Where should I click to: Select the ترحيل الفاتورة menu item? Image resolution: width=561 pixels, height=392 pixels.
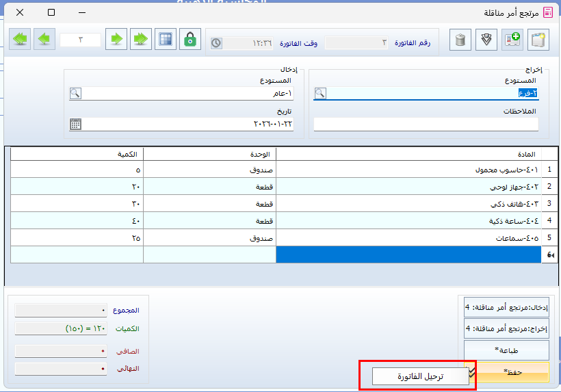coord(421,377)
